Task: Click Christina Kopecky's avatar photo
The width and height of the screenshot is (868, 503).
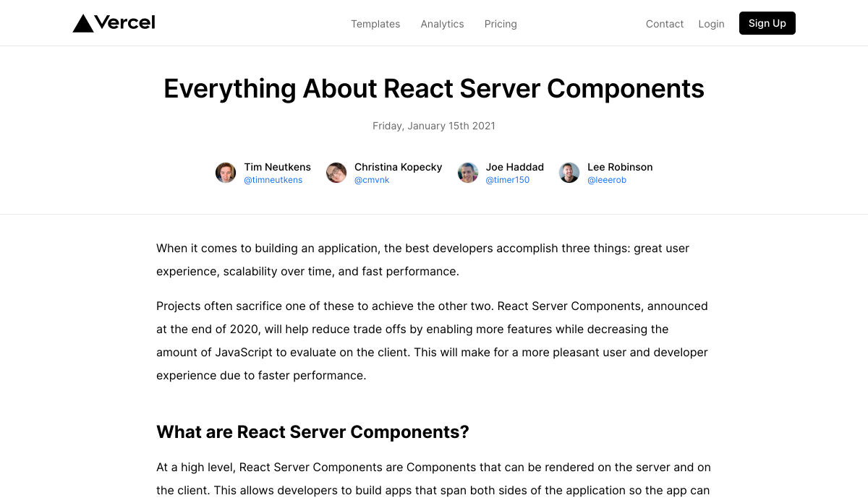Action: (x=336, y=173)
